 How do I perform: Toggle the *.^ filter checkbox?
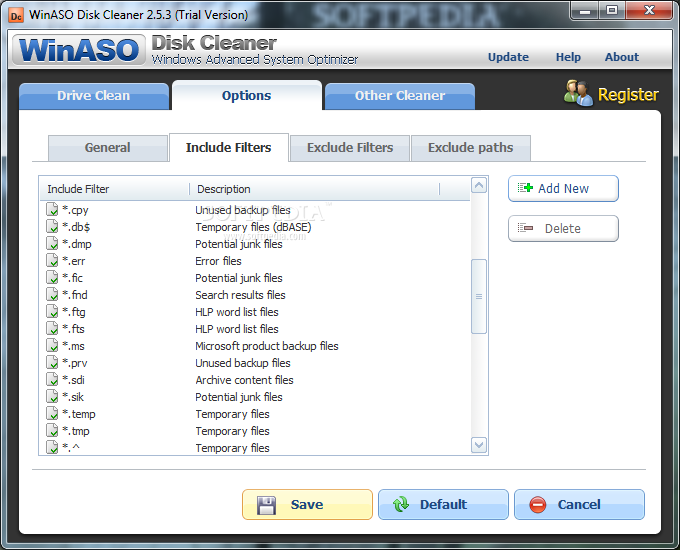click(52, 447)
